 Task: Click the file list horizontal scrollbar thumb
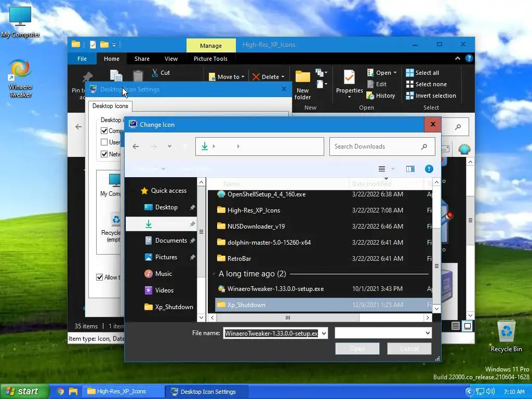pos(288,317)
